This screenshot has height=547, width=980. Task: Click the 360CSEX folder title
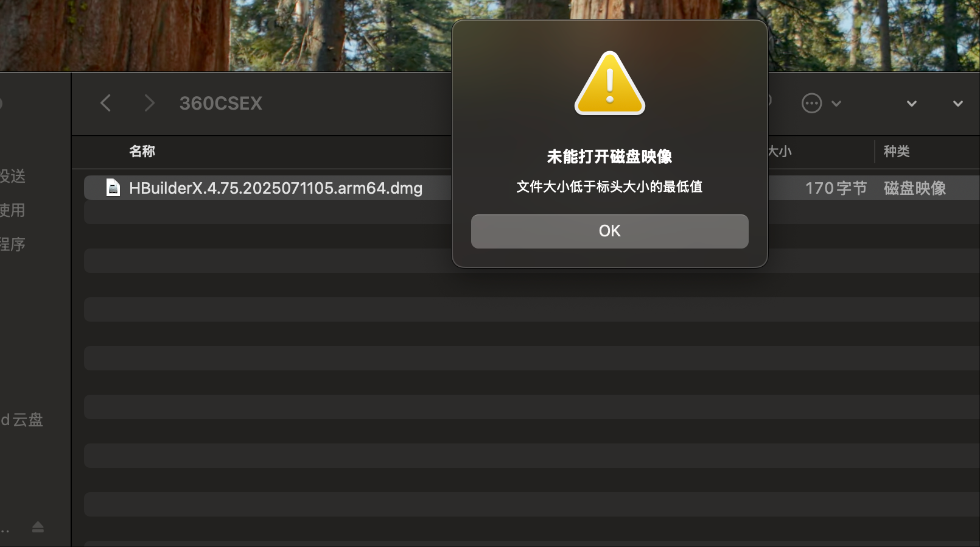(x=221, y=104)
